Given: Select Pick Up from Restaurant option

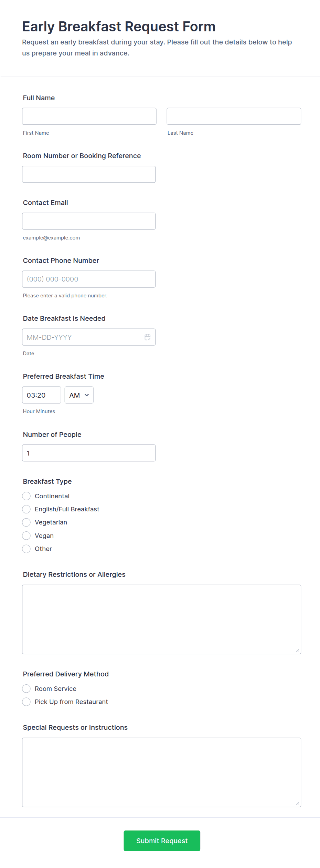Looking at the screenshot, I should 26,702.
